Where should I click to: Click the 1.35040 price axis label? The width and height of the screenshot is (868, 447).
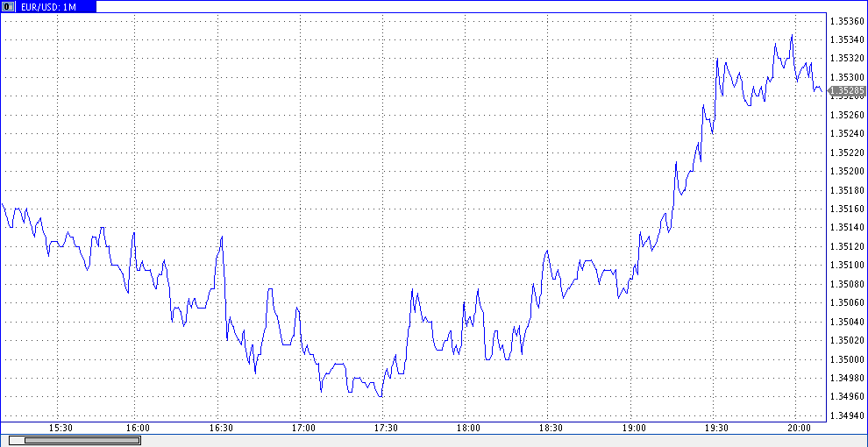[848, 322]
